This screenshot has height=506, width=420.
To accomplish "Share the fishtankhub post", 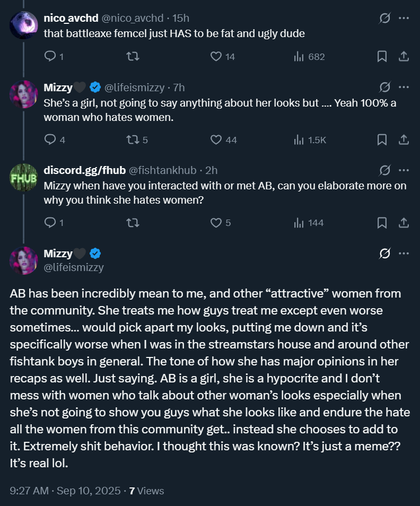I will click(x=403, y=223).
